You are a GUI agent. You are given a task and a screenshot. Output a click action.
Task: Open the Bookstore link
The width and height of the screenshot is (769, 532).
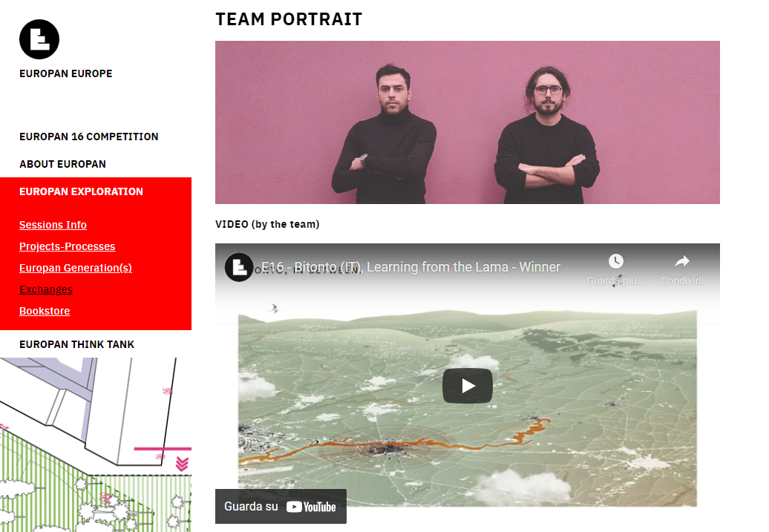[45, 312]
